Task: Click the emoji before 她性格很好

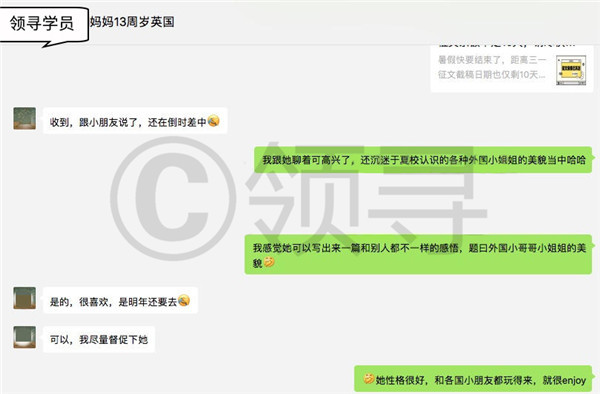Action: click(x=369, y=379)
